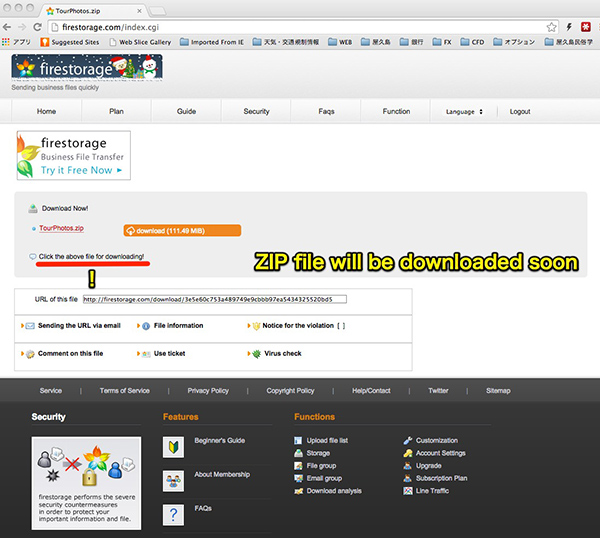Click the Try it Free Now banner
The image size is (600, 538).
[74, 156]
